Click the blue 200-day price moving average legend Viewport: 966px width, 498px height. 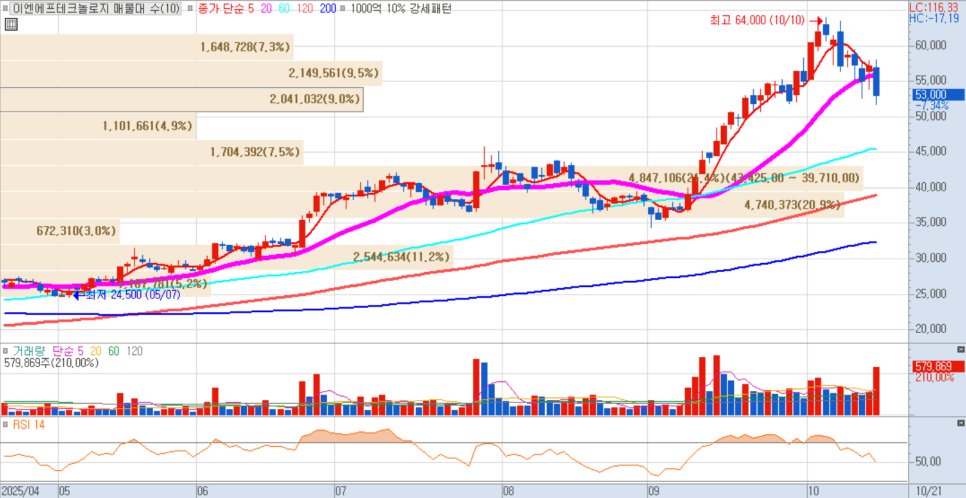(x=328, y=10)
